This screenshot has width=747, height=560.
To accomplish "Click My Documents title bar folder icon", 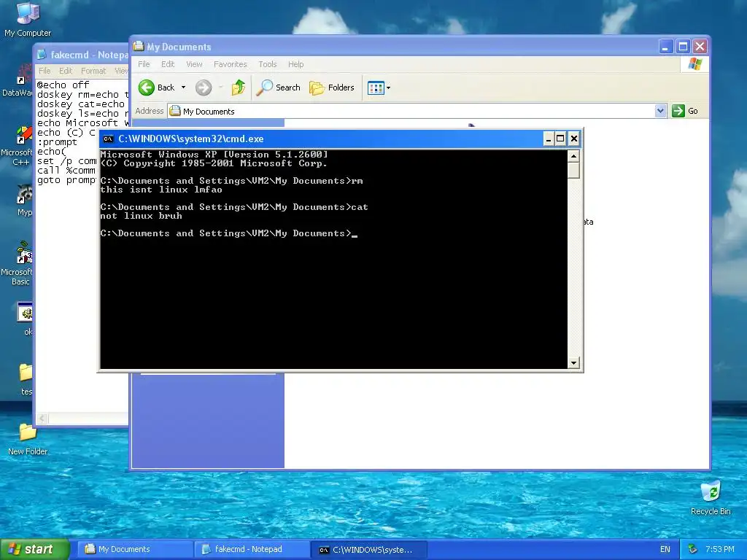I will (x=139, y=46).
